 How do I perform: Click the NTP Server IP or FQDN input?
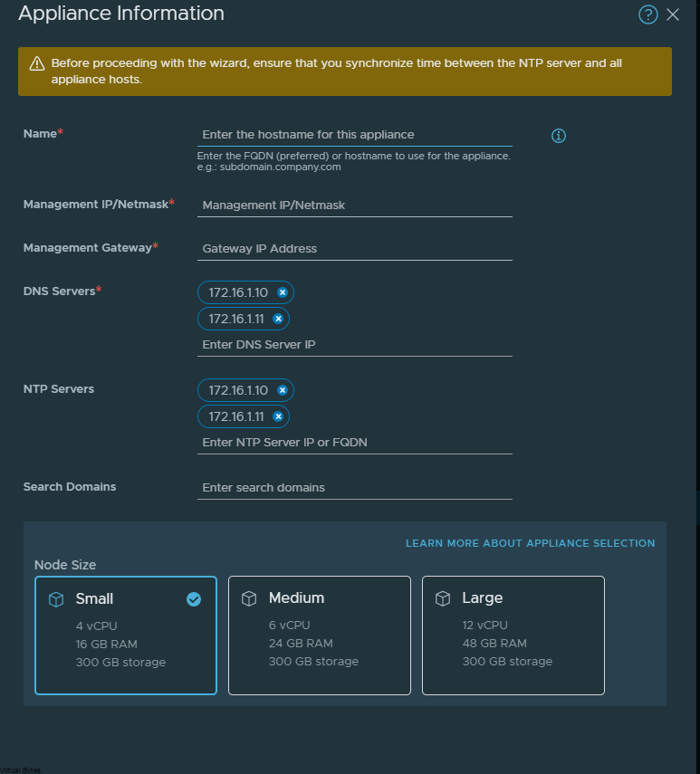[x=354, y=443]
